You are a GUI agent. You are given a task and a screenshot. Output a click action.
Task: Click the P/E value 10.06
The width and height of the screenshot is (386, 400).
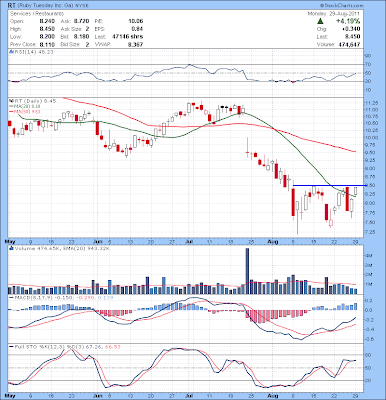coord(136,21)
